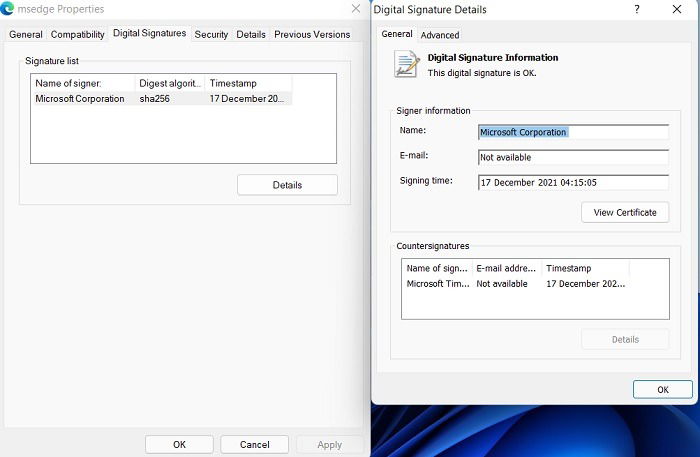Switch to the General tab in msedge Properties
Viewport: 700px width, 457px height.
(25, 34)
